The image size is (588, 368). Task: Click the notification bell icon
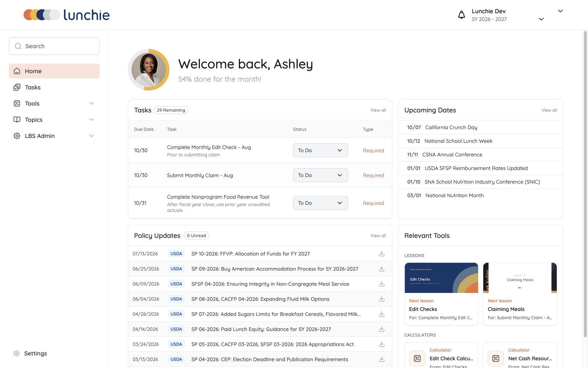(x=461, y=15)
